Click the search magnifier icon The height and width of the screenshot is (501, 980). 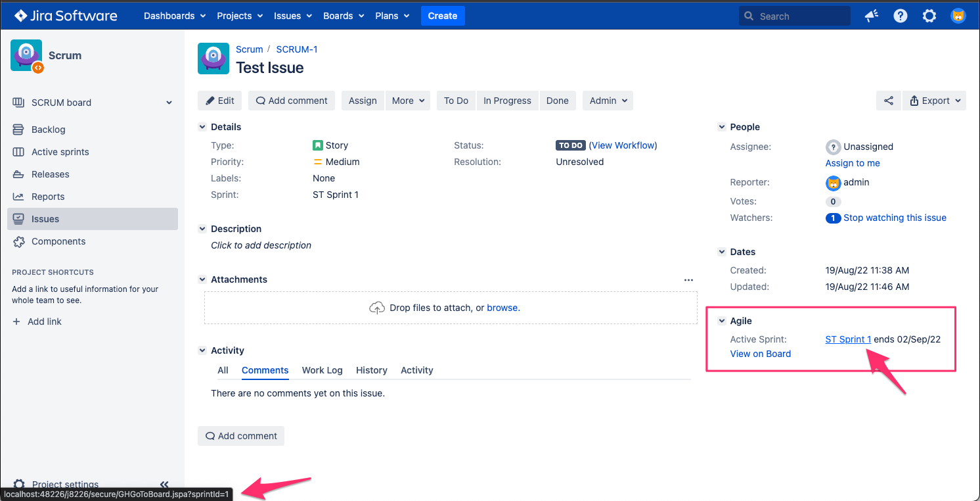click(x=749, y=16)
